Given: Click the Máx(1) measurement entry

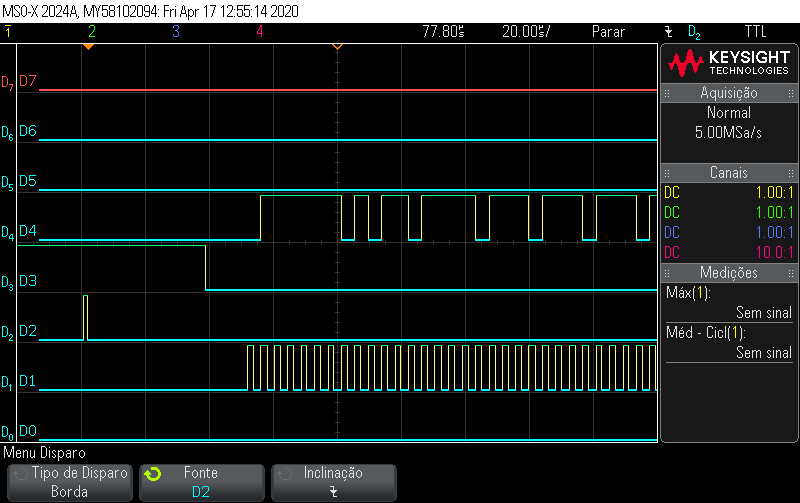Looking at the screenshot, I should click(x=729, y=303).
